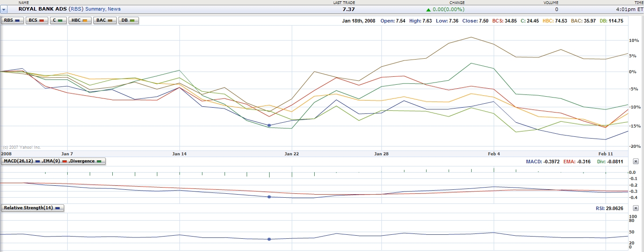Toggle the BCS comparison legend button
Screen dimensions: 644x252
pos(36,20)
